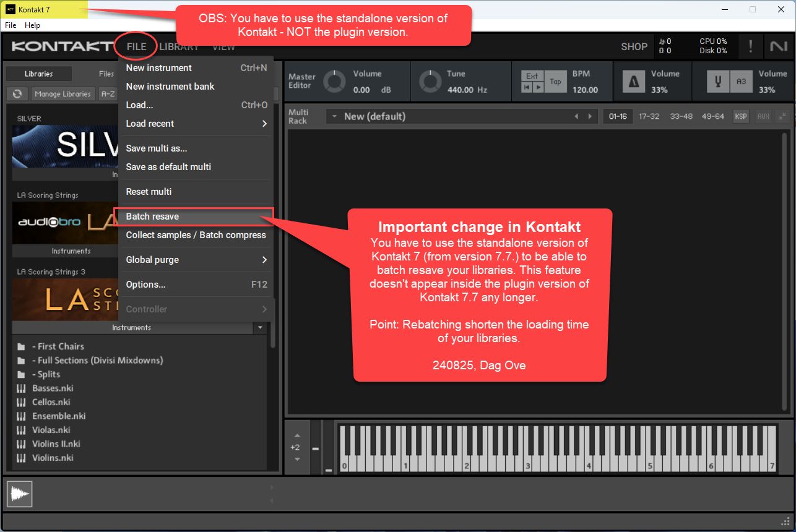
Task: Click the Manage Libraries button
Action: (63, 93)
